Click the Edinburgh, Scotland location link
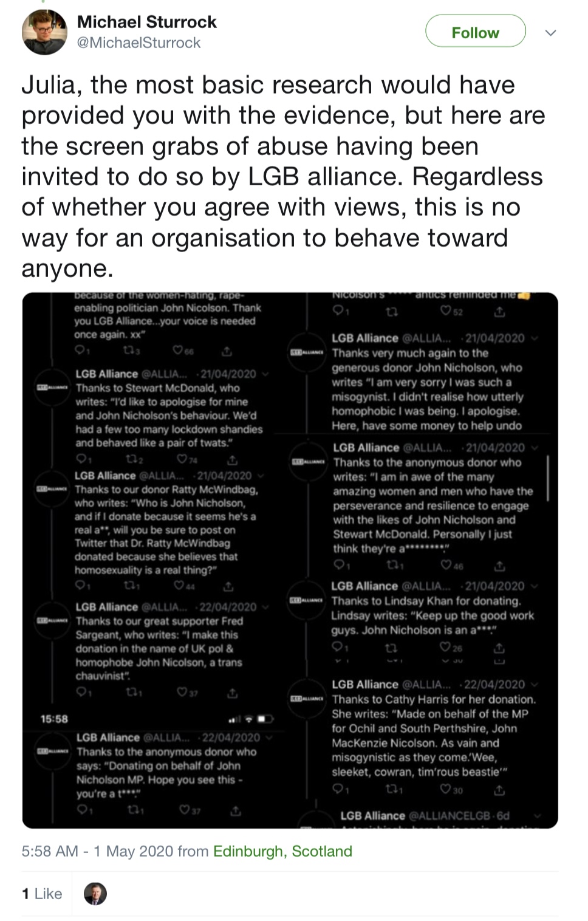This screenshot has height=921, width=588. pyautogui.click(x=282, y=851)
